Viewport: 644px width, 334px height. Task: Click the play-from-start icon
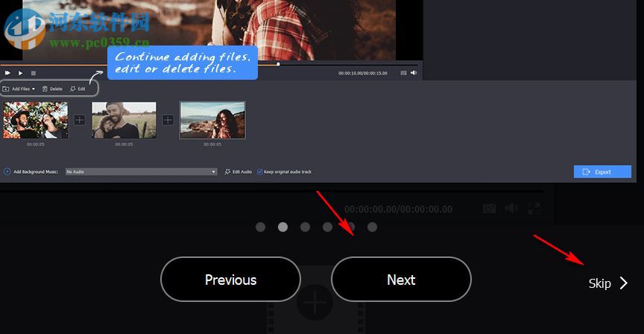[x=7, y=73]
